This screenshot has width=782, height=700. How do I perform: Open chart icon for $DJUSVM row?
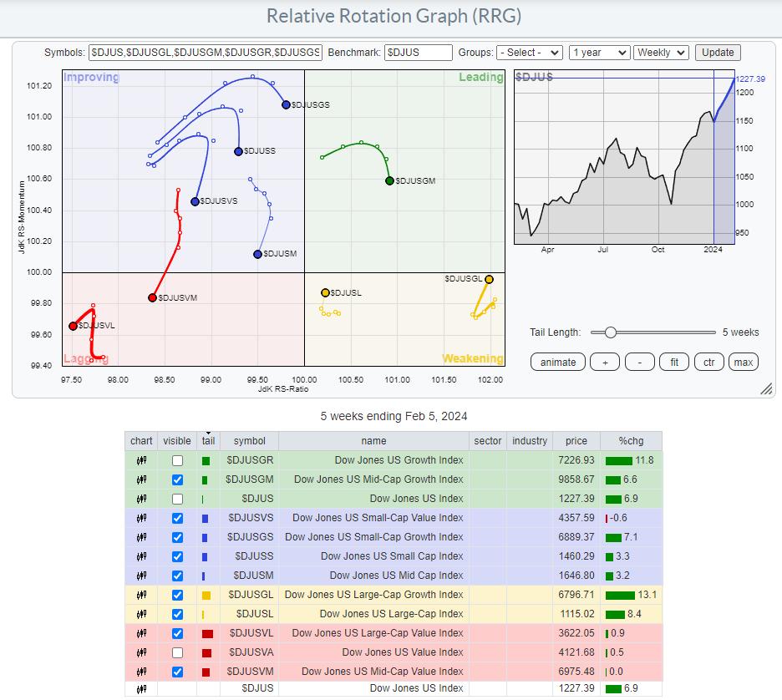(141, 672)
